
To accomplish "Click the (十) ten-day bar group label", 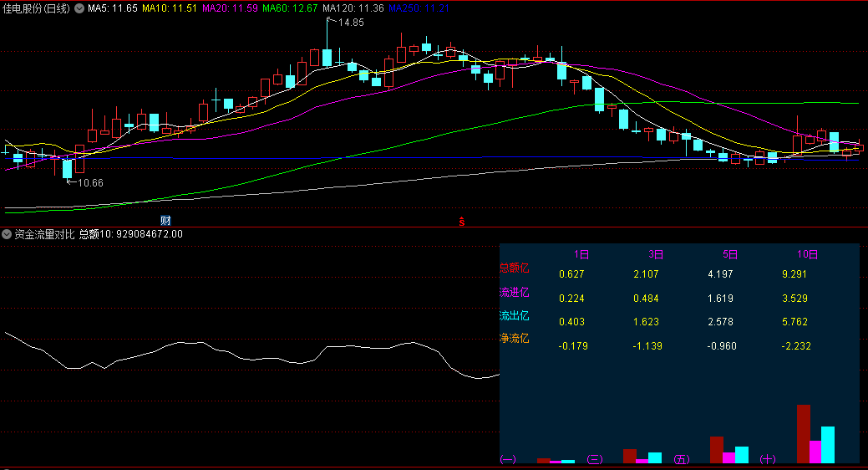I will point(768,459).
